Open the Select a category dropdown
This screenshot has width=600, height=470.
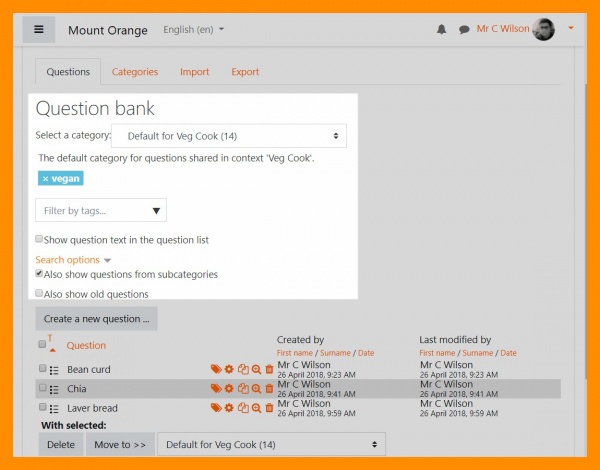(229, 136)
